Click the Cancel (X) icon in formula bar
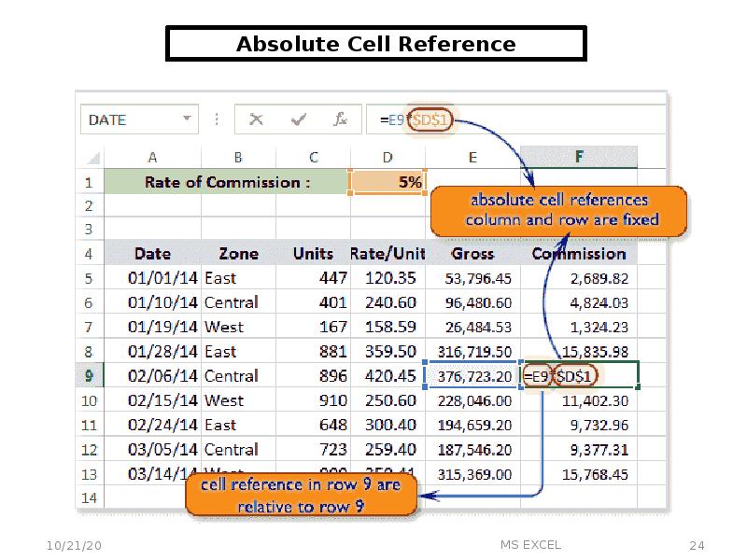Viewport: 747px width, 560px height. [256, 119]
